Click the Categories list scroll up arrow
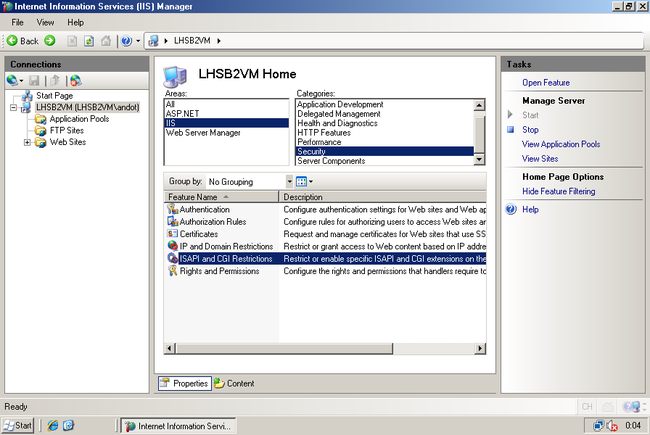This screenshot has width=650, height=435. (479, 105)
